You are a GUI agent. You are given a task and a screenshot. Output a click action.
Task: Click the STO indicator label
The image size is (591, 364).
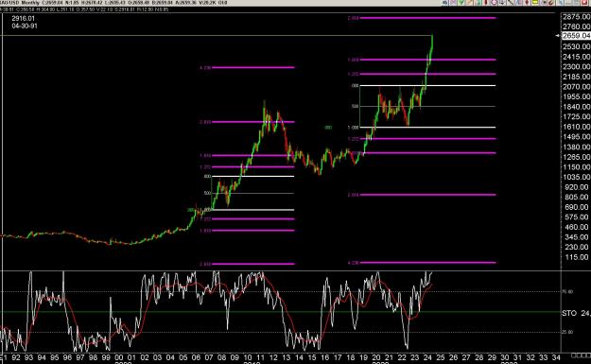pos(569,313)
